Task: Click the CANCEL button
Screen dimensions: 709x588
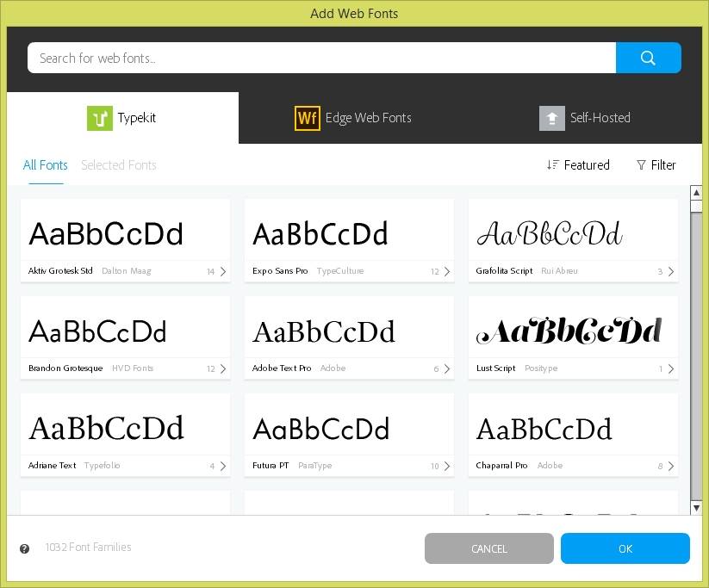Action: click(x=488, y=548)
